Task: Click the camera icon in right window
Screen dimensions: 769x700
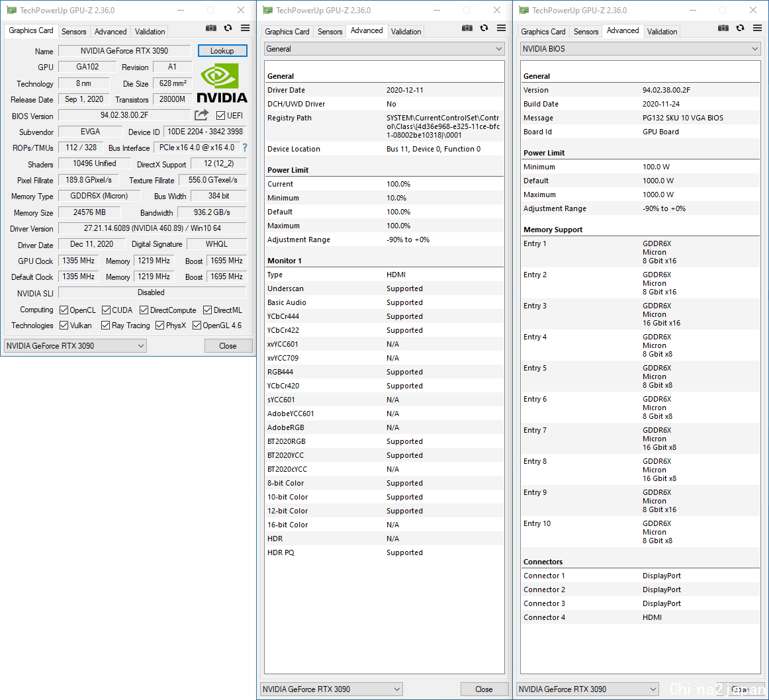Action: 723,28
